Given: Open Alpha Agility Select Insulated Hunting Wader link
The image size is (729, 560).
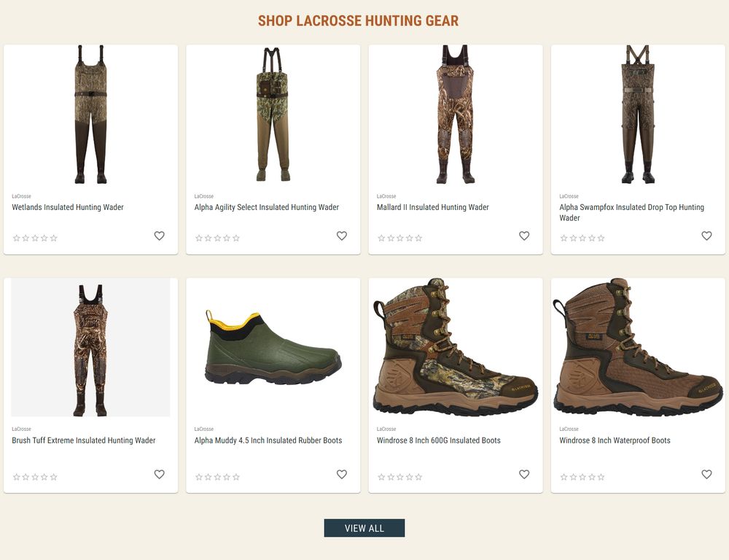Looking at the screenshot, I should pos(266,207).
